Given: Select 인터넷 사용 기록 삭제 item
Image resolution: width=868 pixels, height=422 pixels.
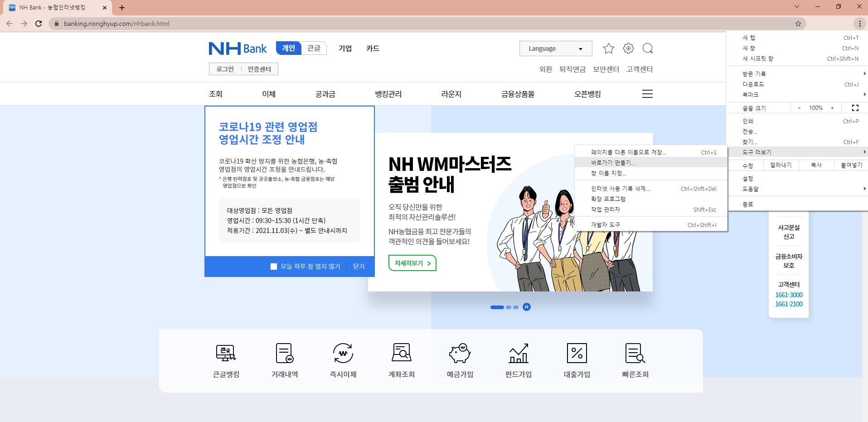Looking at the screenshot, I should (x=651, y=189).
